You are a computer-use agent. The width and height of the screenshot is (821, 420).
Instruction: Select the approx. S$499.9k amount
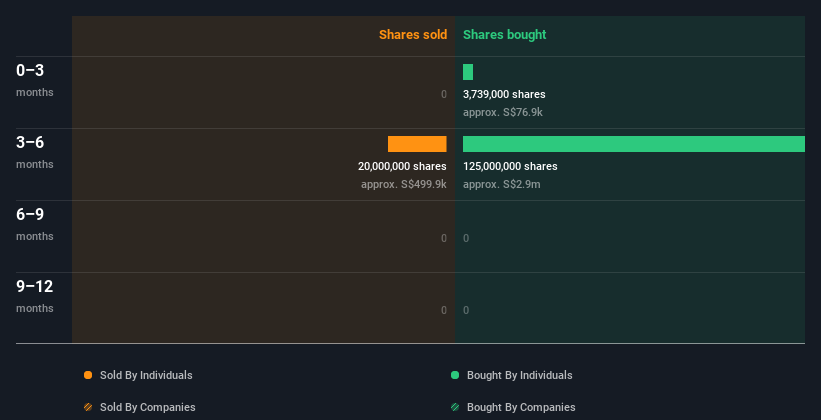(404, 184)
